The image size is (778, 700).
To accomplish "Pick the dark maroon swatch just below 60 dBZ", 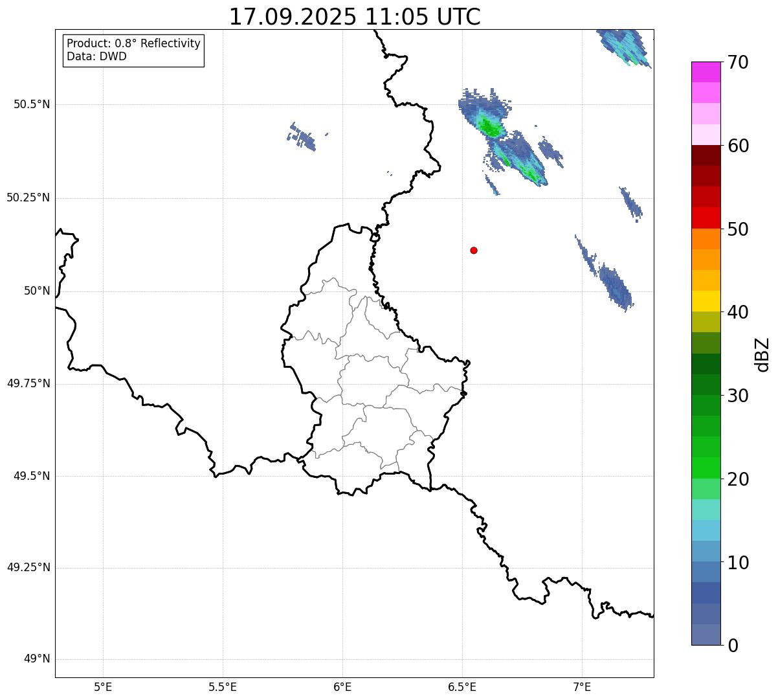I will [x=706, y=155].
